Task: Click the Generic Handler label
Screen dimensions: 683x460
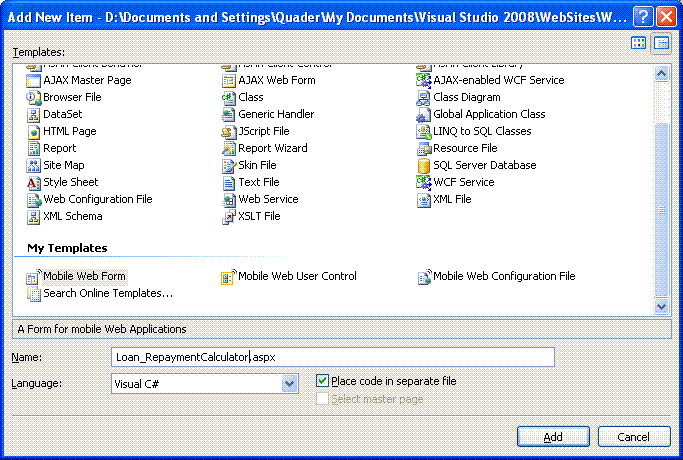Action: click(x=276, y=114)
